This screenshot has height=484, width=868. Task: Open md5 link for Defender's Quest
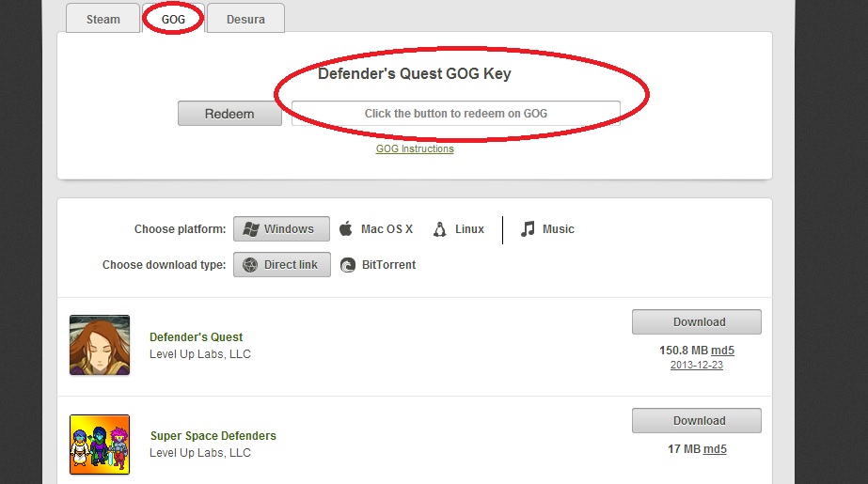click(x=722, y=351)
